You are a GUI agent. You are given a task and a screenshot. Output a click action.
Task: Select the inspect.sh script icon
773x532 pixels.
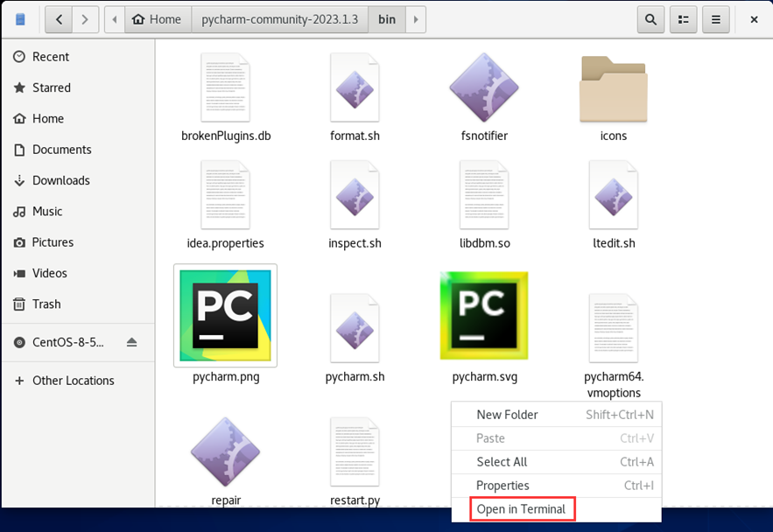click(355, 194)
